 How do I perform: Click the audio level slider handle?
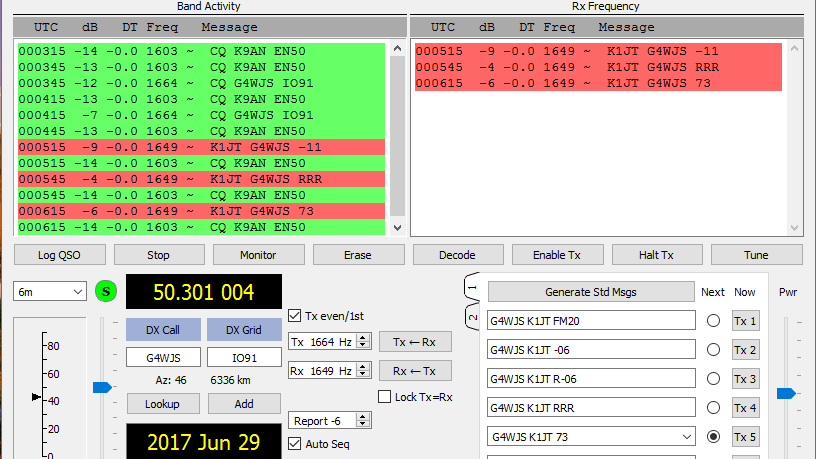pos(102,387)
